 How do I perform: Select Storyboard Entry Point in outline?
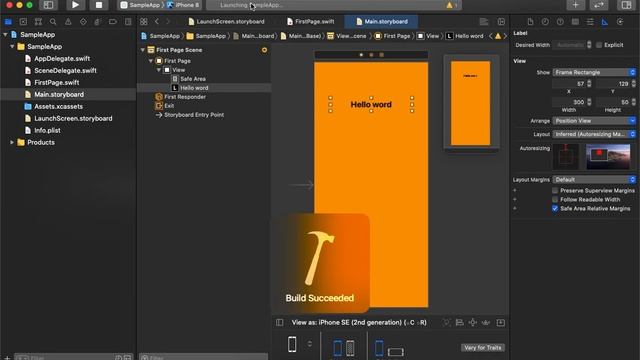194,115
